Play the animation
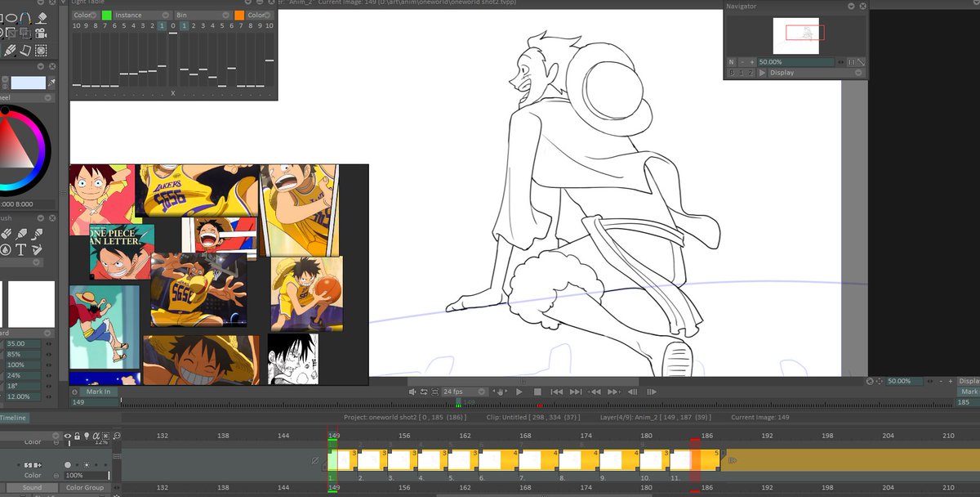Screen dimensions: 980x497 point(519,392)
